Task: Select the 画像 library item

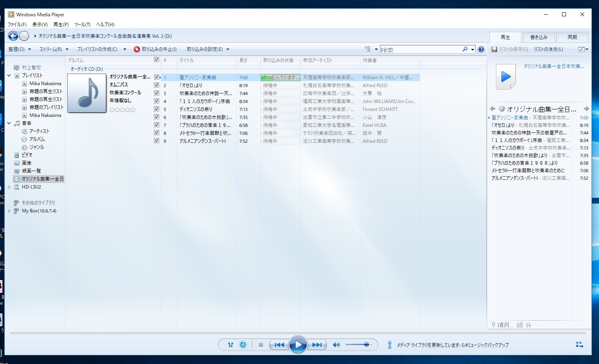Action: pyautogui.click(x=26, y=163)
